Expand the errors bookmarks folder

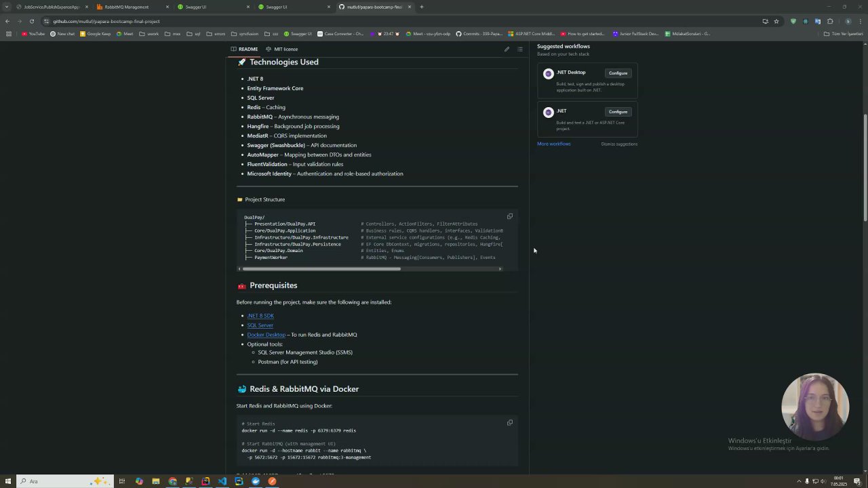[x=216, y=34]
